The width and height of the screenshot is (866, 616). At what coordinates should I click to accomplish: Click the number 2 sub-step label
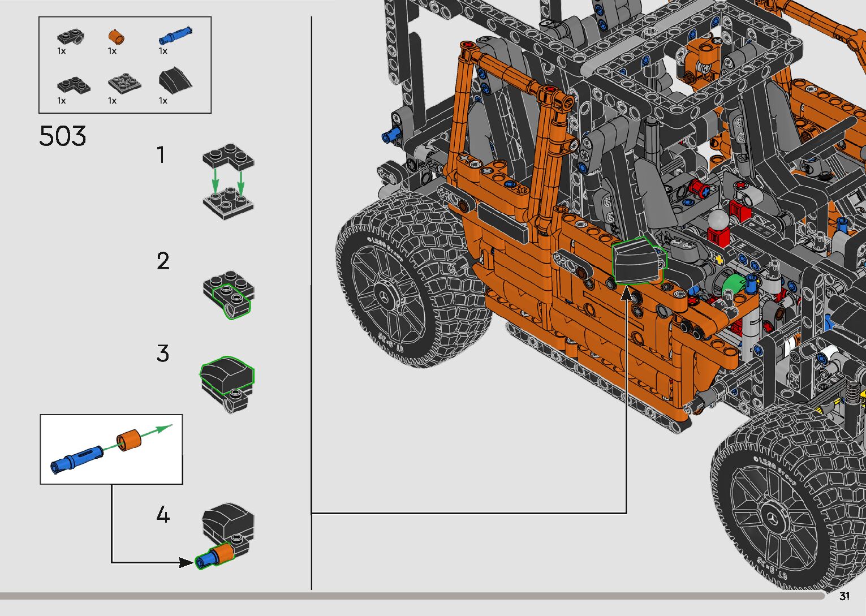[x=163, y=261]
